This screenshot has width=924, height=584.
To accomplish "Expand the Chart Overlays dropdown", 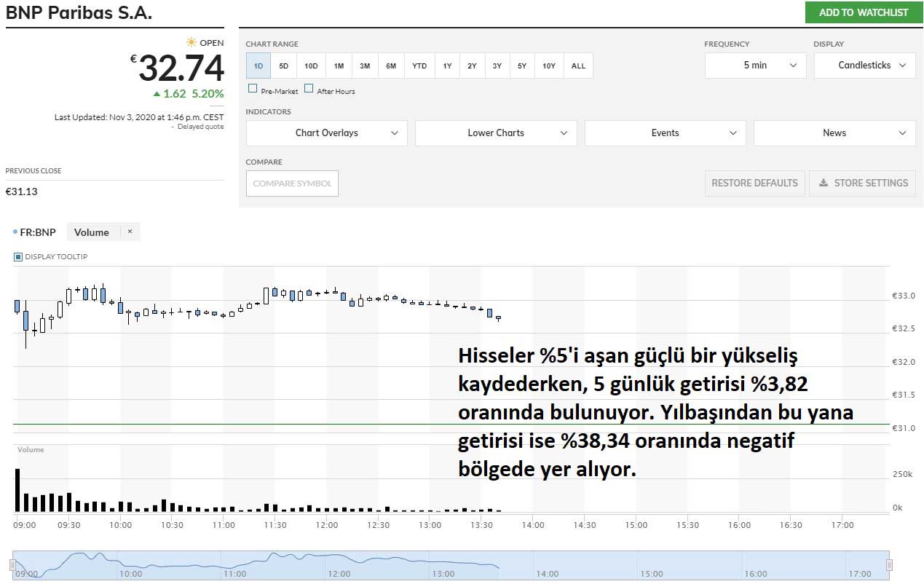I will coord(327,133).
